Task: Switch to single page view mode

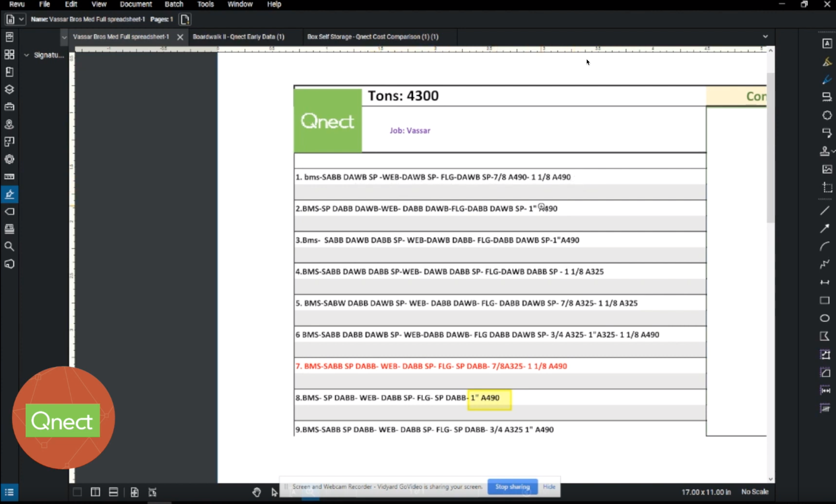Action: point(77,492)
